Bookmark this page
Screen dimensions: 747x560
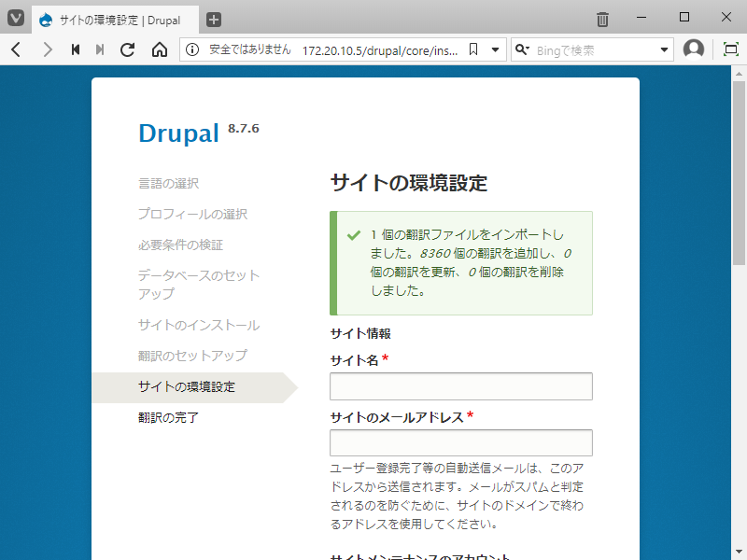(x=473, y=49)
